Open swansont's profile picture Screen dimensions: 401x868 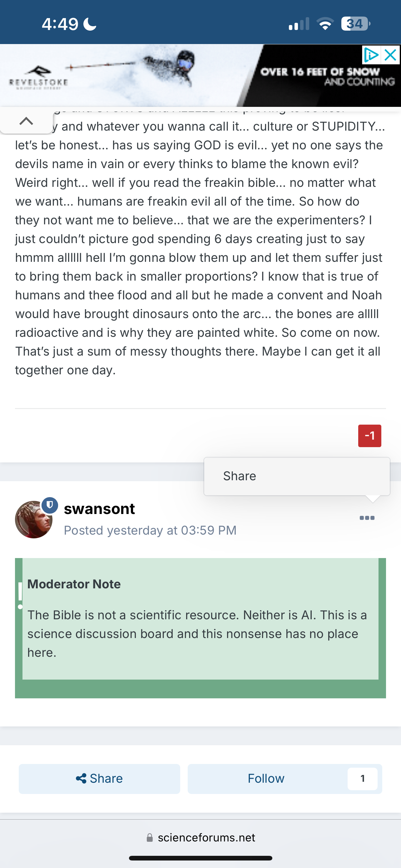[33, 520]
